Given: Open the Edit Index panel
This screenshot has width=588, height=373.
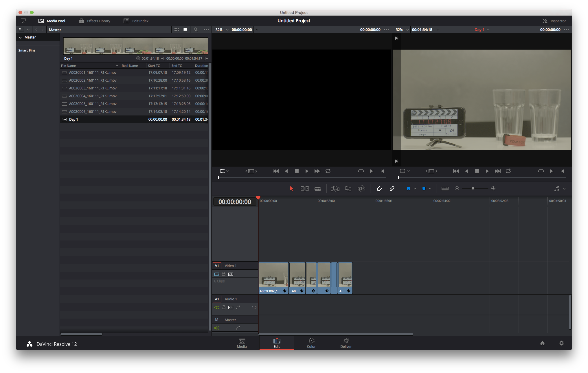Looking at the screenshot, I should [136, 21].
